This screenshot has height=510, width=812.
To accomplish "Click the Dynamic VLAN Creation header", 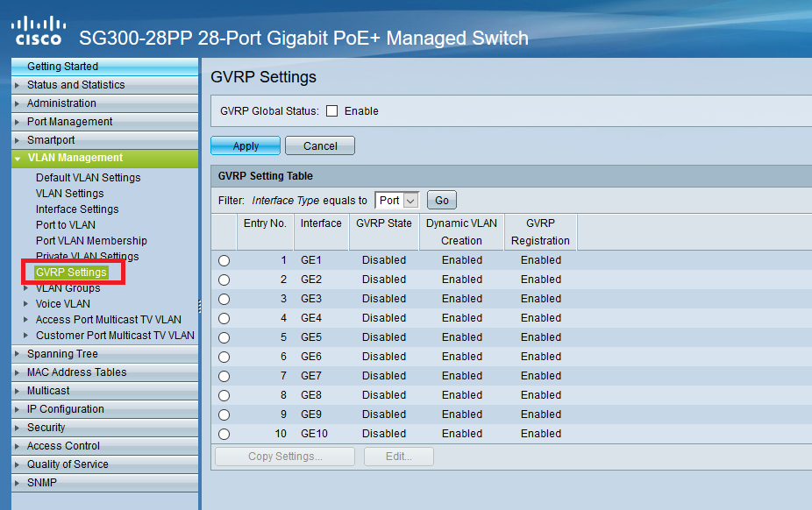I will (461, 231).
